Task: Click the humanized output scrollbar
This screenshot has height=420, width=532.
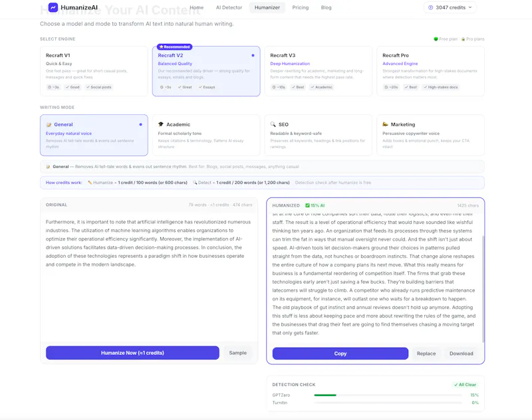Action: (x=483, y=288)
